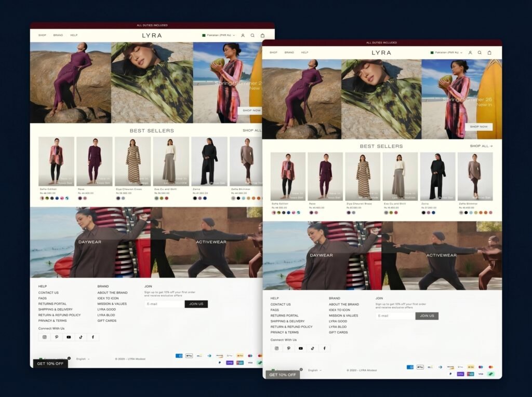Click the SHOP NOW button on the right page hero banner

(478, 127)
